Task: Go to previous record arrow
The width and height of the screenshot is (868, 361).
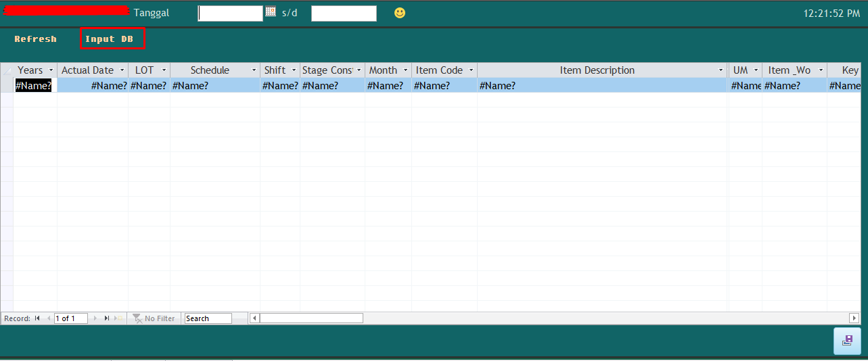Action: pyautogui.click(x=47, y=318)
